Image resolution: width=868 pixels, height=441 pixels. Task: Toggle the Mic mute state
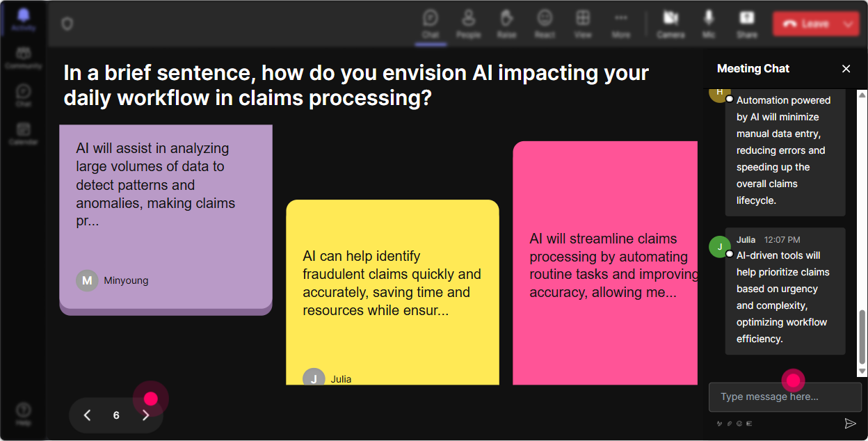point(709,24)
